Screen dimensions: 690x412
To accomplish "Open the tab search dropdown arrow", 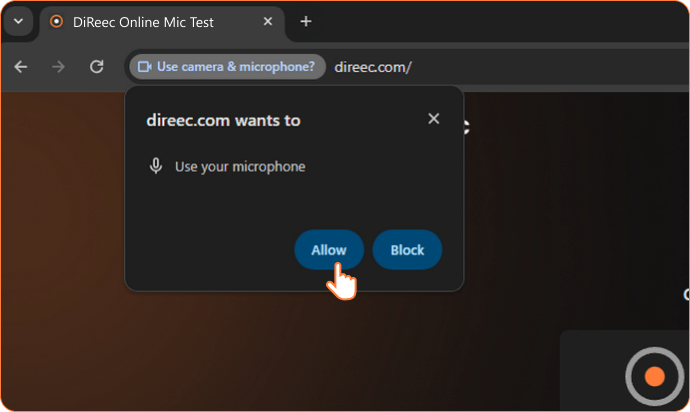I will [18, 21].
